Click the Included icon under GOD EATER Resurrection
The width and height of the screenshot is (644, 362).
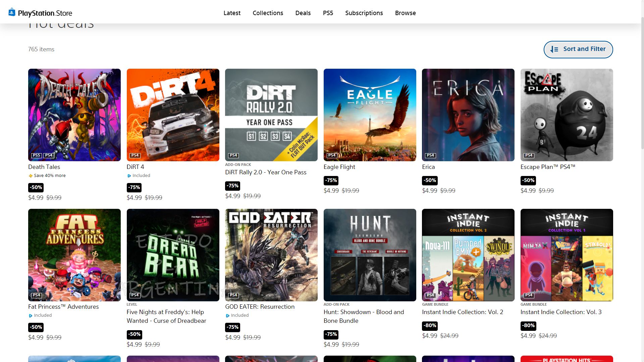pyautogui.click(x=227, y=315)
